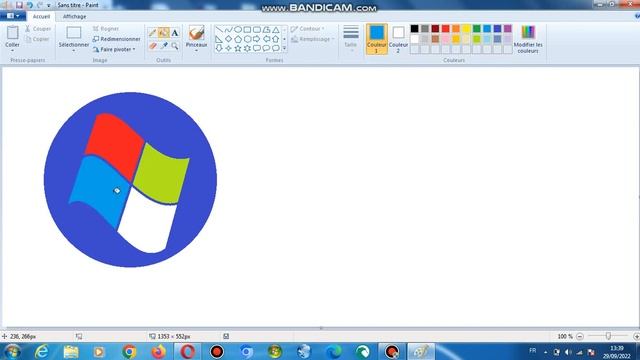Activate Couleur 1 foreground color
The image size is (640, 360).
point(376,39)
